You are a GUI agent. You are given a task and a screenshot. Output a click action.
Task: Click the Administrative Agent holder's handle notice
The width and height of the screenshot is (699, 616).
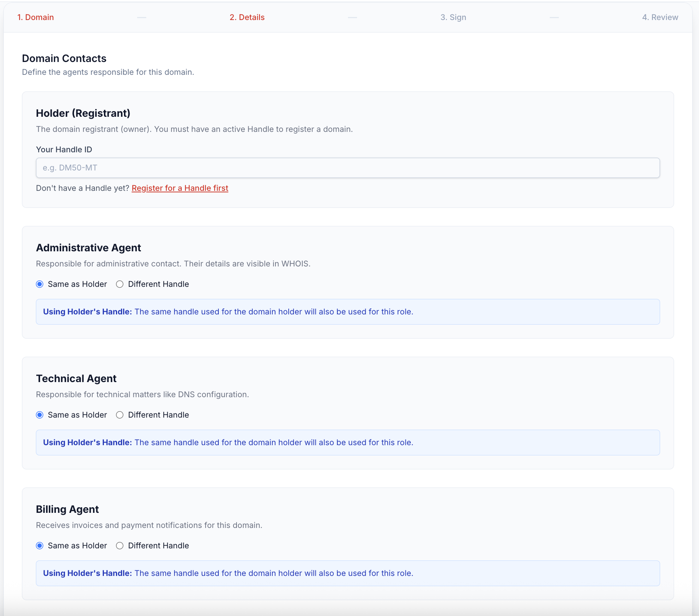click(348, 312)
